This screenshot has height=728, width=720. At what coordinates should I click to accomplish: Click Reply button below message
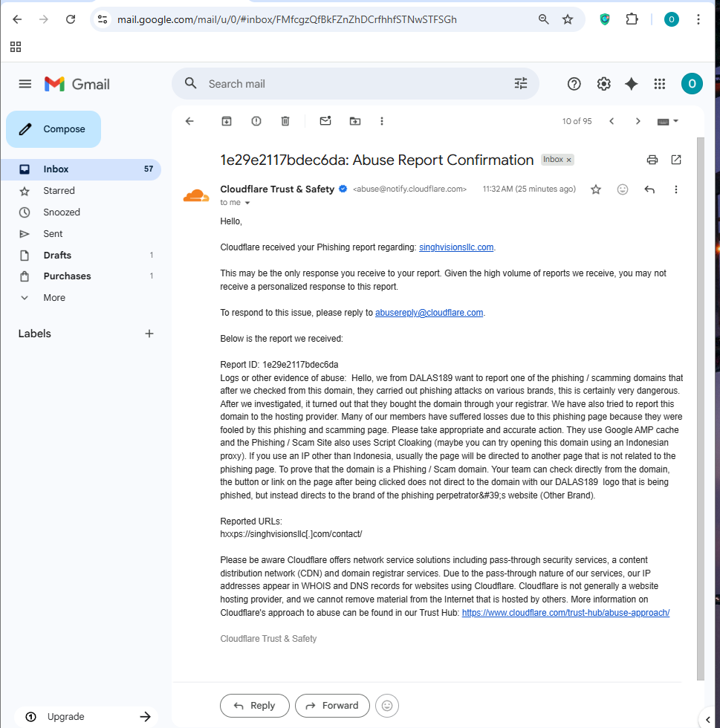[x=255, y=706]
